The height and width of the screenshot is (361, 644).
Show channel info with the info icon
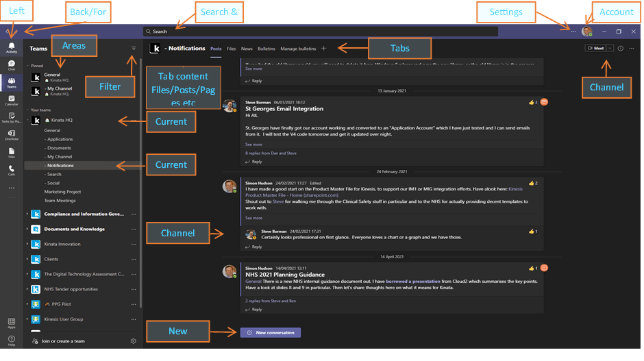(621, 49)
